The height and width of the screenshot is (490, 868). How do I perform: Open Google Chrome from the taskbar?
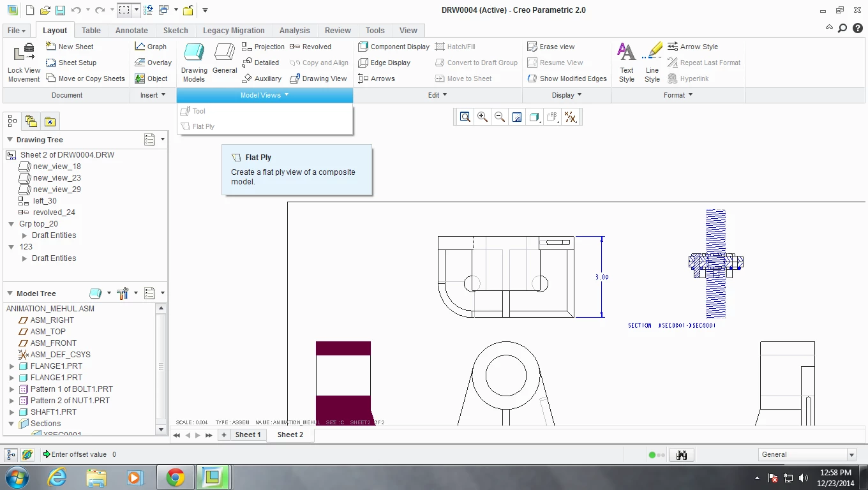click(x=176, y=477)
